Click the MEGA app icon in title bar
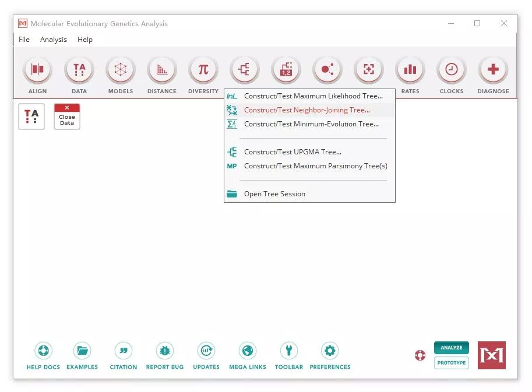The image size is (532, 392). point(23,23)
